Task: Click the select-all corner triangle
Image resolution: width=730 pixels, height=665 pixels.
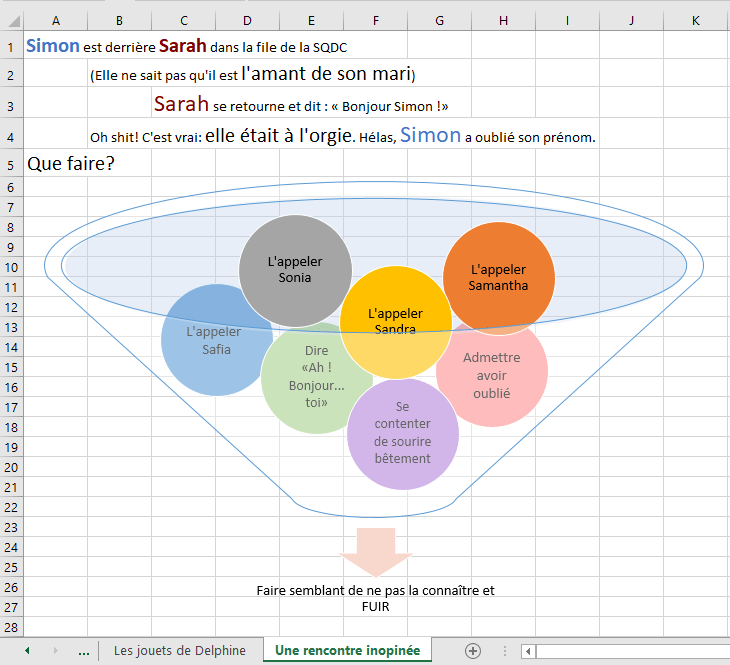Action: (11, 20)
